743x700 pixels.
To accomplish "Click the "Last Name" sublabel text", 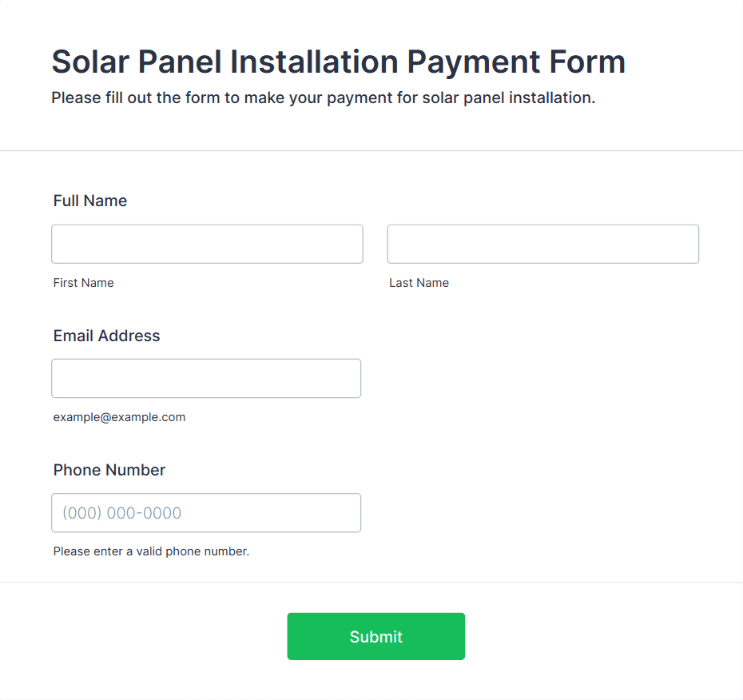I will point(419,283).
